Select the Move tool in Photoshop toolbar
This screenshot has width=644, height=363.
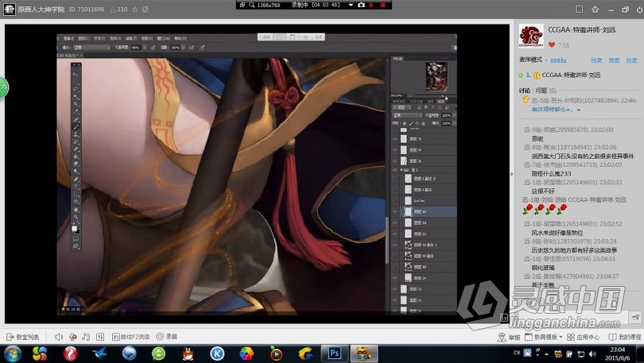[x=77, y=74]
